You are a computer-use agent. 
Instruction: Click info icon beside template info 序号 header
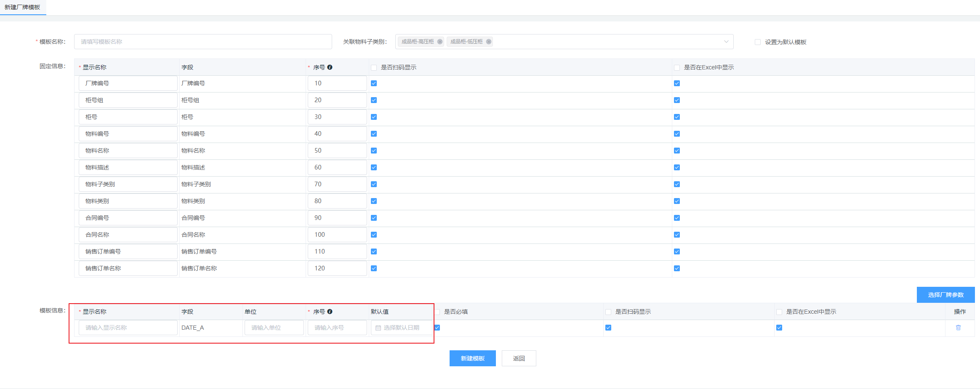click(330, 312)
